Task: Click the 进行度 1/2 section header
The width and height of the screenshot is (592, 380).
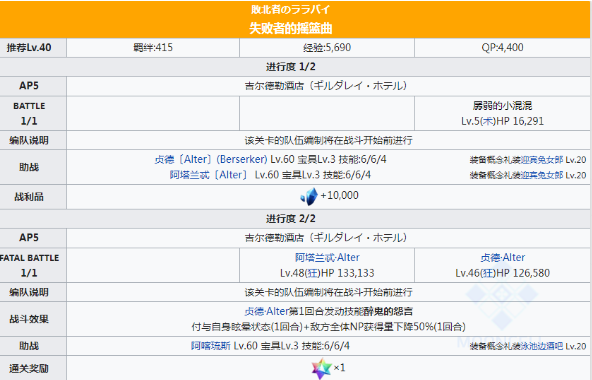Action: [x=295, y=67]
